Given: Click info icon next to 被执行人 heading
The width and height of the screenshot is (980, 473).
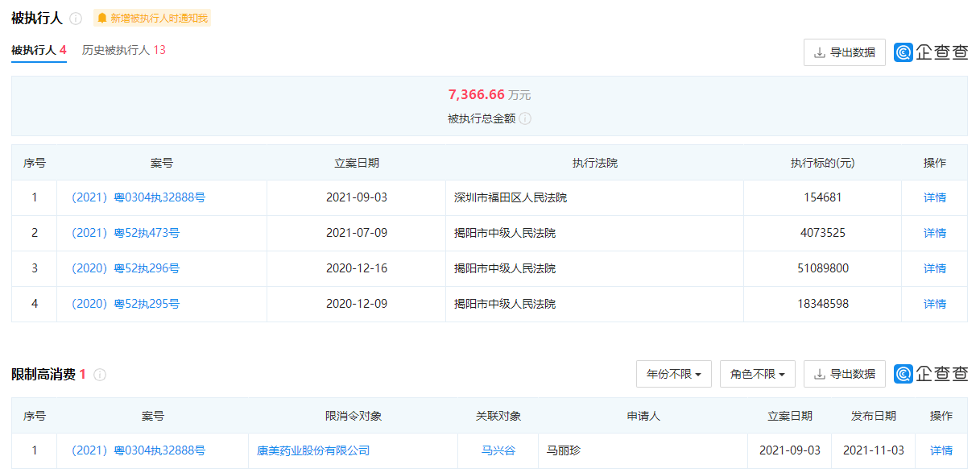Looking at the screenshot, I should click(76, 19).
